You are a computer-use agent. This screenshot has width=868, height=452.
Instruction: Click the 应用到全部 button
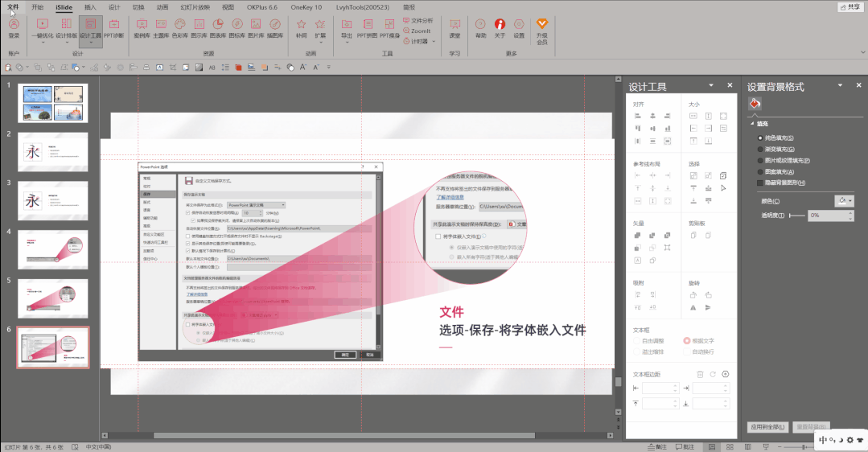tap(767, 426)
